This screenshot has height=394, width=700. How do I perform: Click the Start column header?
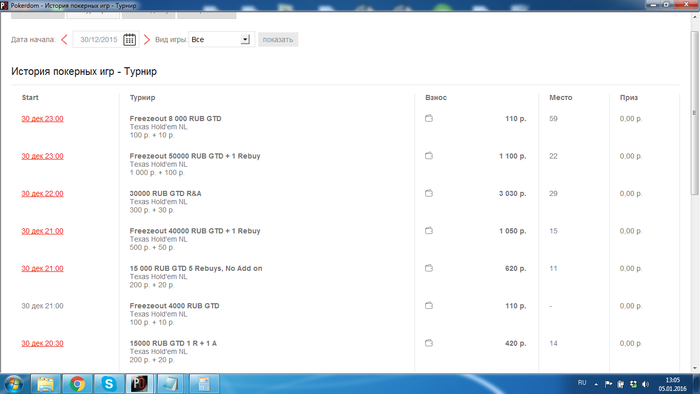click(30, 97)
